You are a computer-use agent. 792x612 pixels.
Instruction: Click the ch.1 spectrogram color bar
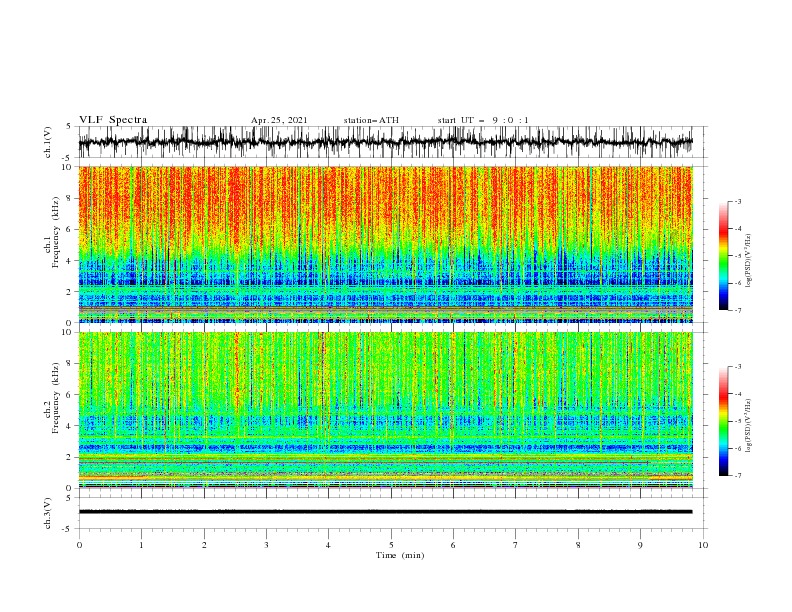724,256
